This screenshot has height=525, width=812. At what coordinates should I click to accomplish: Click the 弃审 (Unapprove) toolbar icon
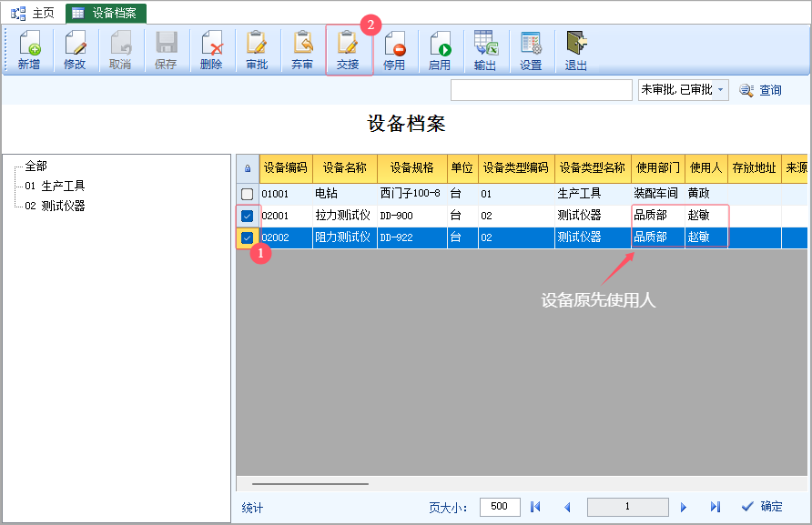(x=302, y=50)
